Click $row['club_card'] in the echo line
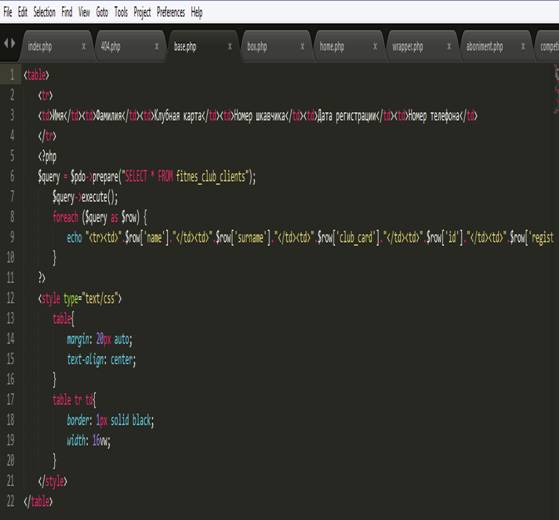559x520 pixels. 348,238
